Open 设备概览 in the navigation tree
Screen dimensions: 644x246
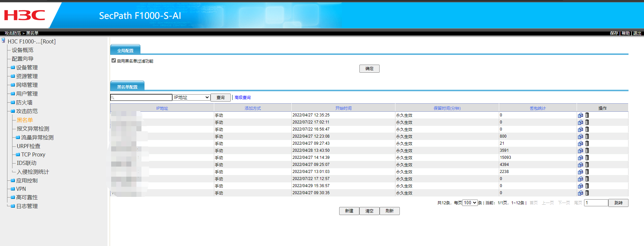[23, 50]
